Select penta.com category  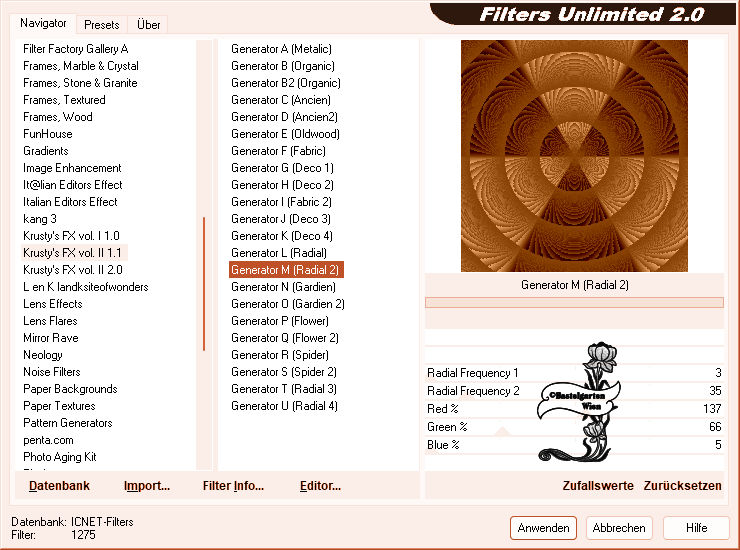pos(48,440)
